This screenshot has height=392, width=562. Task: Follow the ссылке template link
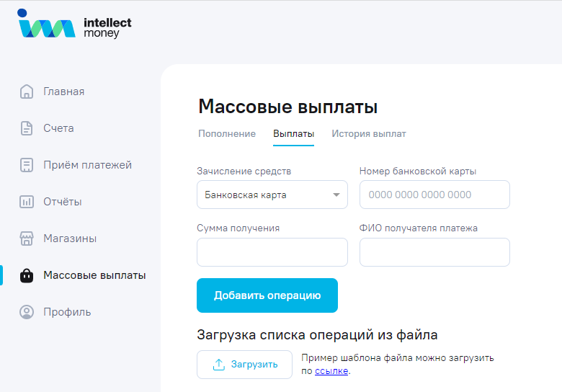pyautogui.click(x=331, y=371)
